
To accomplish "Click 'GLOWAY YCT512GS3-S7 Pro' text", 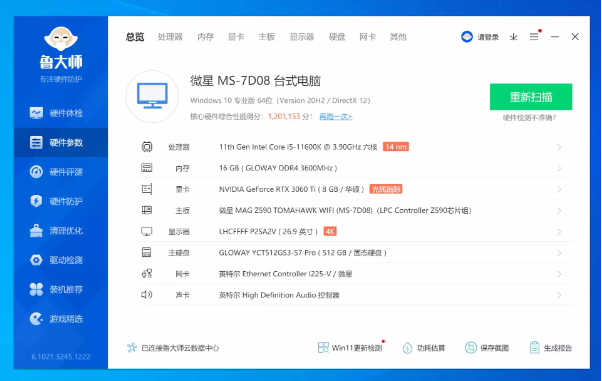I will coord(267,252).
